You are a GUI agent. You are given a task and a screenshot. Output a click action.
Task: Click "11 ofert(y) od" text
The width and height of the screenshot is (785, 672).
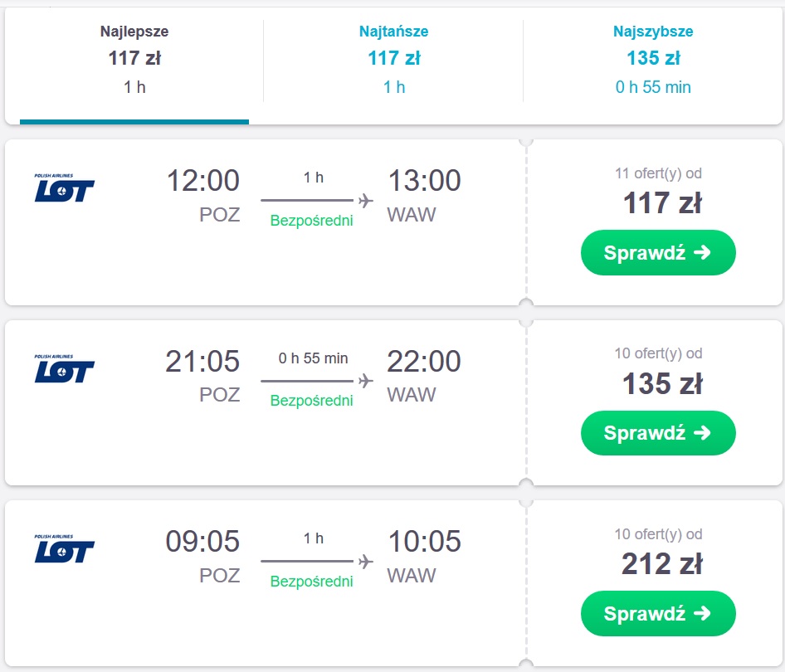(658, 173)
